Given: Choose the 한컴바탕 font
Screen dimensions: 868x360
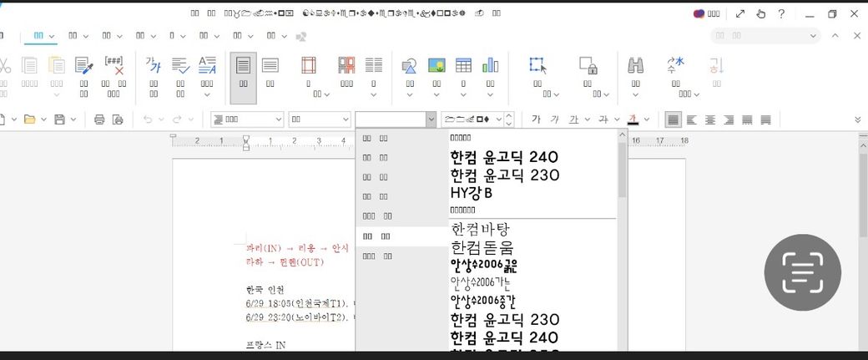Looking at the screenshot, I should 480,229.
